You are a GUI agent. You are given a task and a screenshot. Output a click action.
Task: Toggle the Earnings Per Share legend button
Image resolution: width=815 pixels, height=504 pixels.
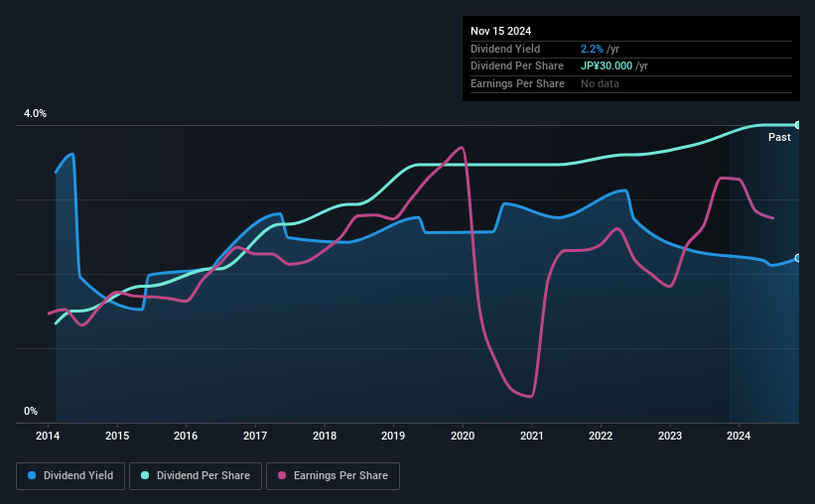333,476
